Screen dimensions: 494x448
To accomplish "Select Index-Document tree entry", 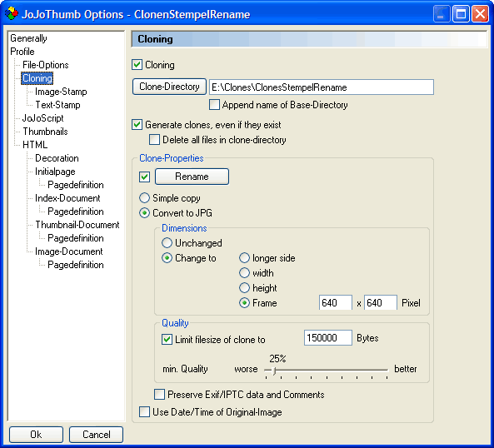I will point(67,198).
